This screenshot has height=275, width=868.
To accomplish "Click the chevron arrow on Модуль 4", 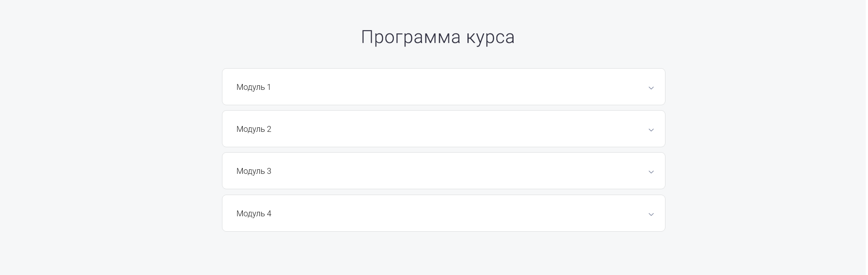I will pyautogui.click(x=651, y=214).
